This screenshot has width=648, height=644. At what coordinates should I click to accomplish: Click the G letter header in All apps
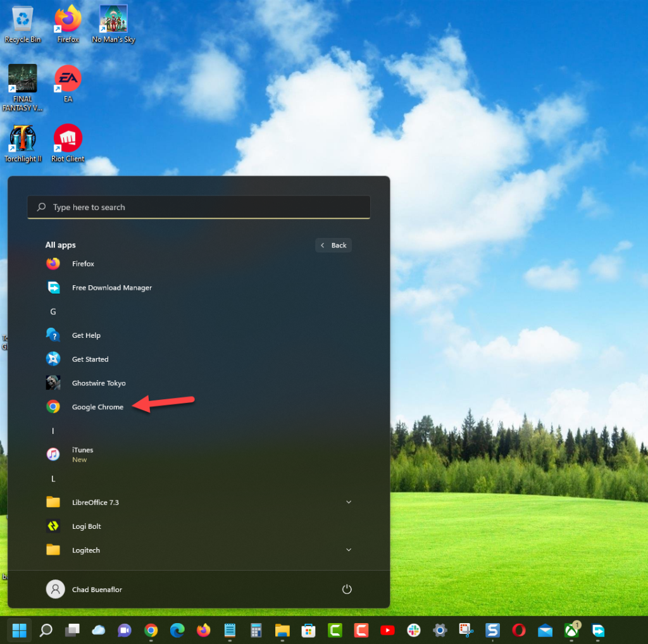[x=53, y=311]
